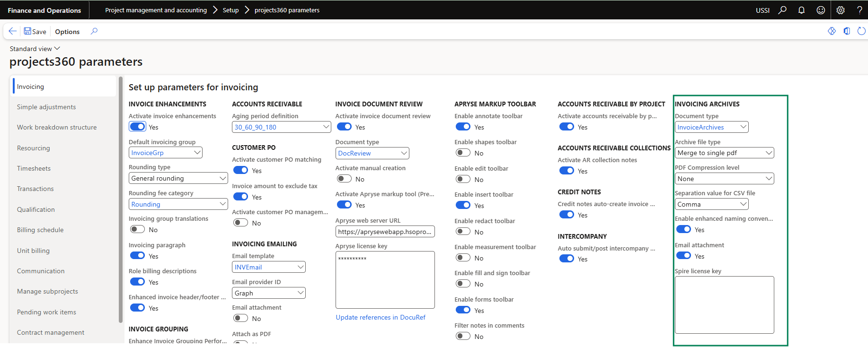
Task: Click the Save disk icon
Action: click(28, 31)
